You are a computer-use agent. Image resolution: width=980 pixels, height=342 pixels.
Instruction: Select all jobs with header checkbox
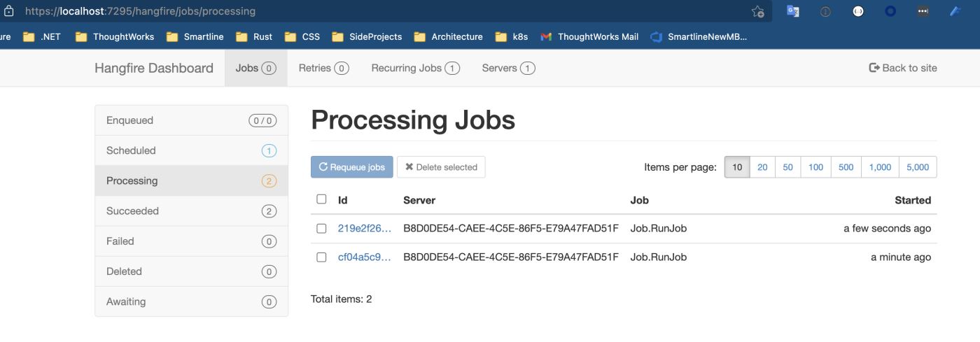[321, 199]
